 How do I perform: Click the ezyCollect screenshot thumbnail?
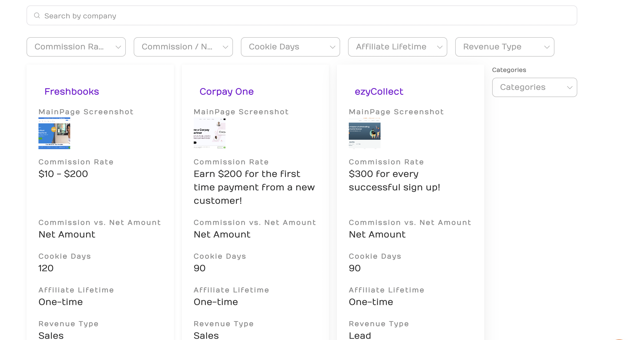point(364,133)
